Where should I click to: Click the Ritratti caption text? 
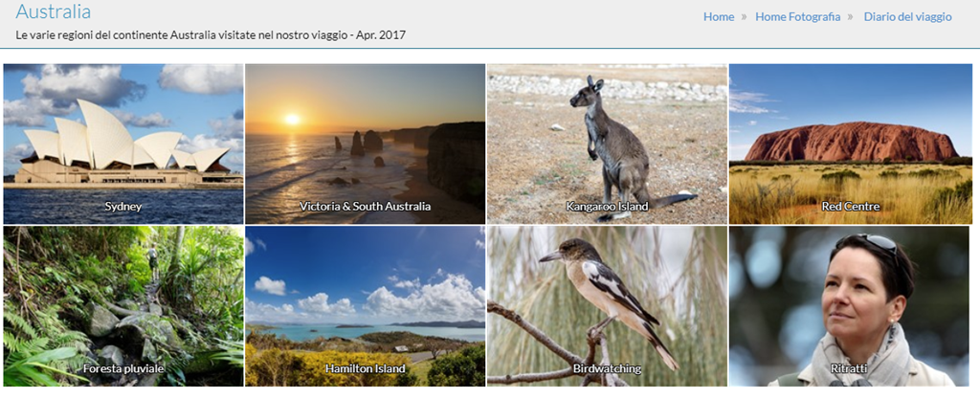tap(849, 368)
